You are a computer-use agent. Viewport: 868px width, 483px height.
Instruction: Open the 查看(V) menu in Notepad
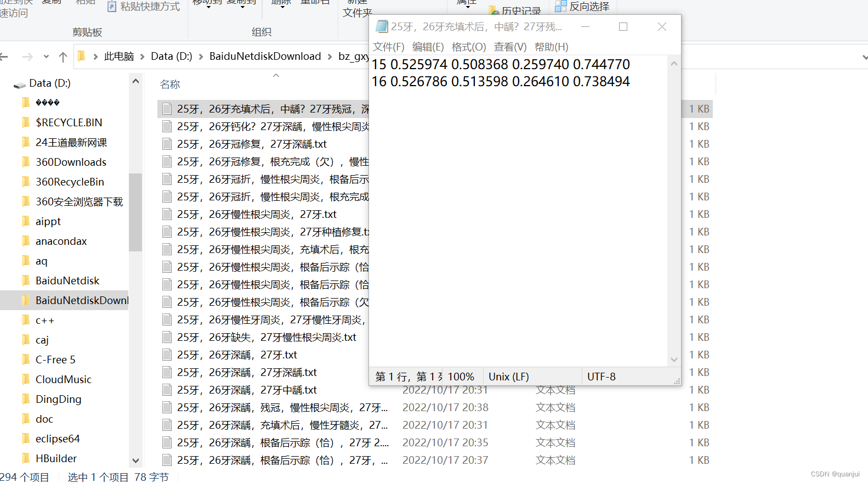510,47
